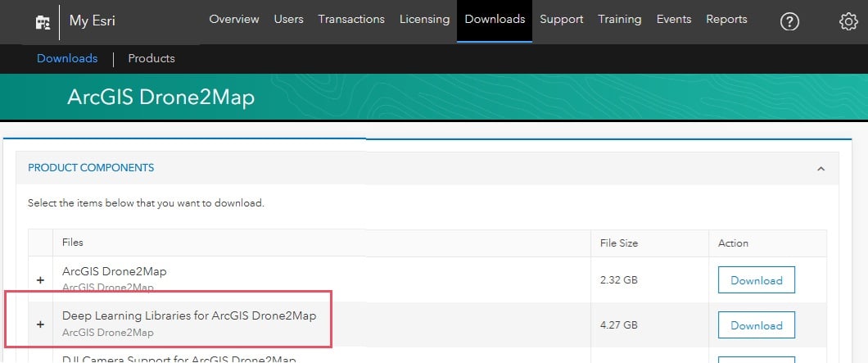The height and width of the screenshot is (363, 868).
Task: Expand the ArcGIS Drone2Map file row
Action: pos(40,280)
